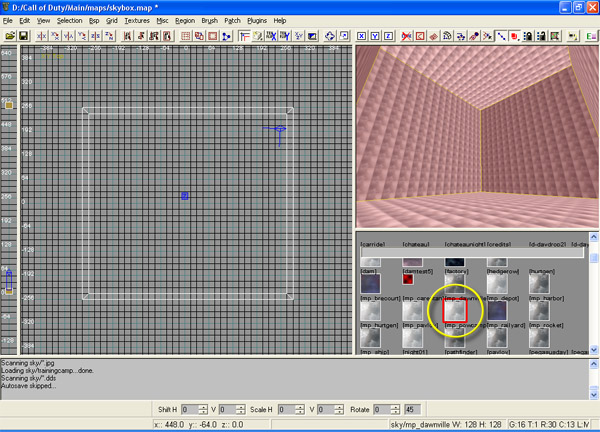
Task: Click the CSG Subtract overlapping-squares icon
Action: pyautogui.click(x=199, y=36)
